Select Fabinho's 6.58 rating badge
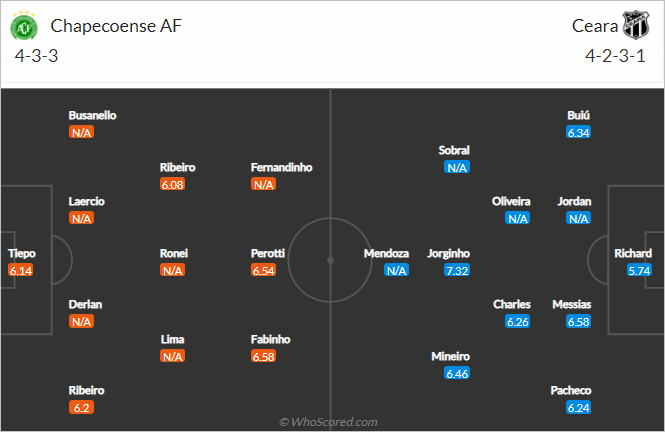 point(263,357)
